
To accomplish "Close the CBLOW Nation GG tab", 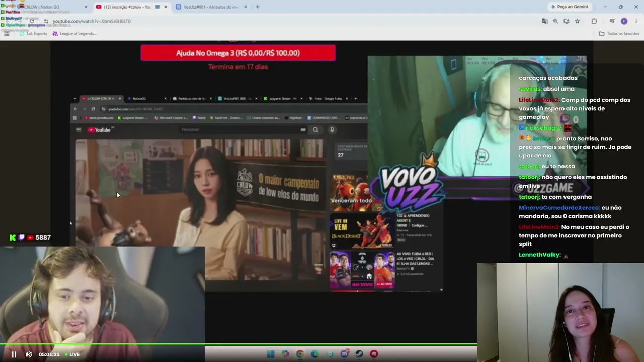I will (x=86, y=7).
